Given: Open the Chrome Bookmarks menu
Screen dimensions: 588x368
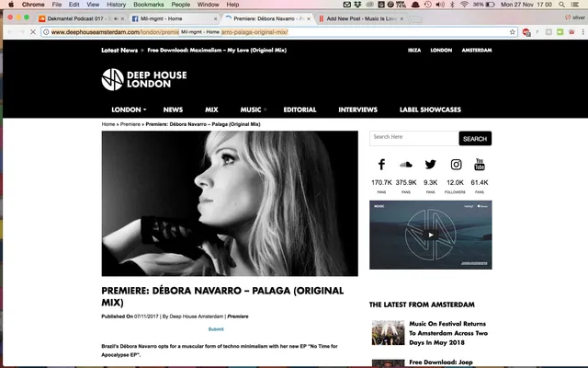Looking at the screenshot, I should click(x=149, y=5).
